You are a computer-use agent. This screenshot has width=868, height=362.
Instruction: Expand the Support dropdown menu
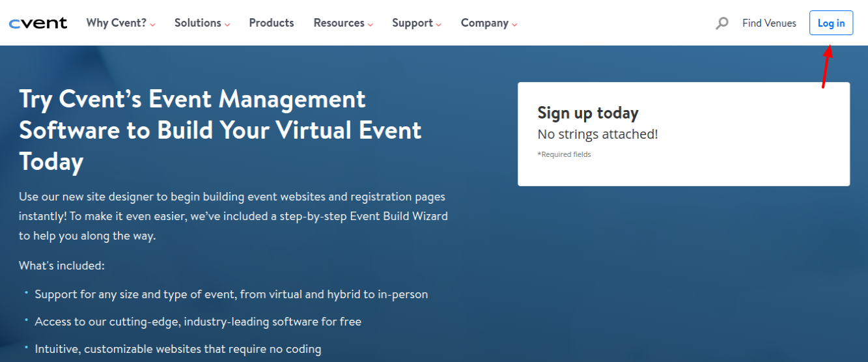tap(417, 23)
